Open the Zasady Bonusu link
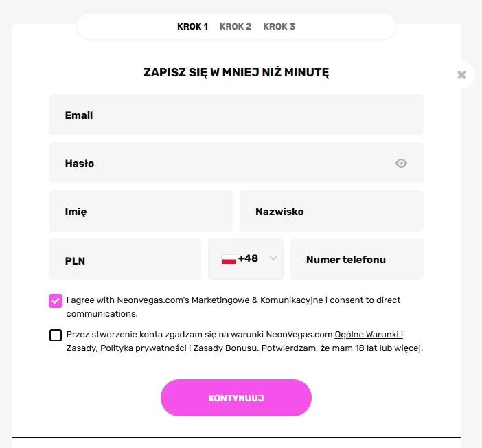482x448 pixels. [x=226, y=348]
